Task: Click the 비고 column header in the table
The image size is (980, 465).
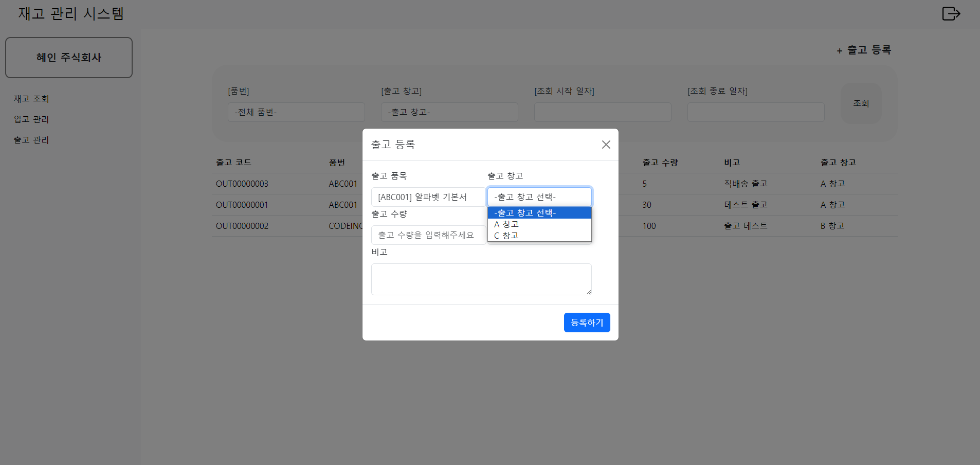Action: 732,163
